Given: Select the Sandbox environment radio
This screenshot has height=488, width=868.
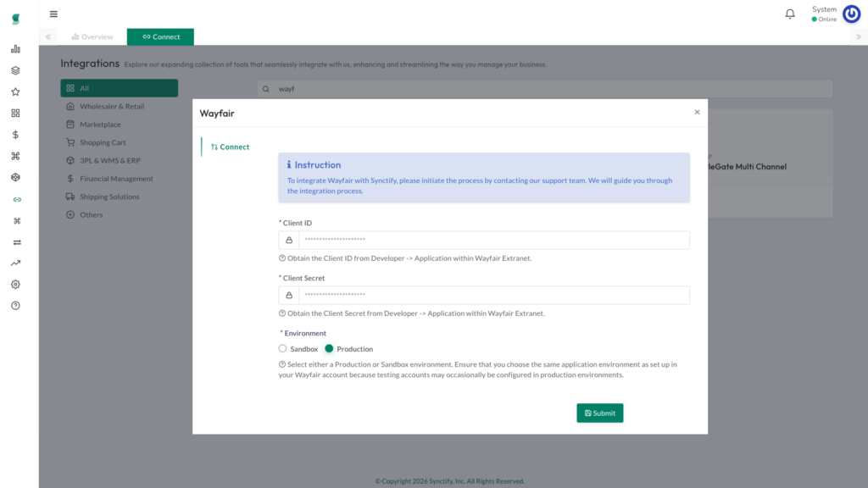Looking at the screenshot, I should click(x=283, y=348).
